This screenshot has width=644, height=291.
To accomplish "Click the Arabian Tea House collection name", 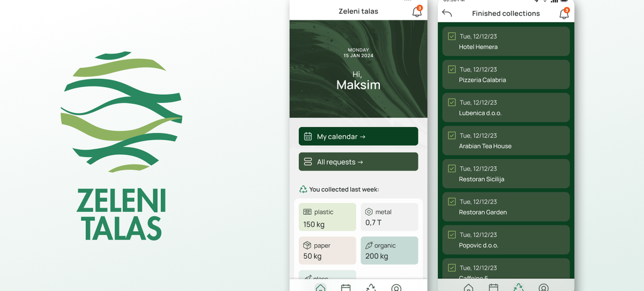I will pos(485,146).
